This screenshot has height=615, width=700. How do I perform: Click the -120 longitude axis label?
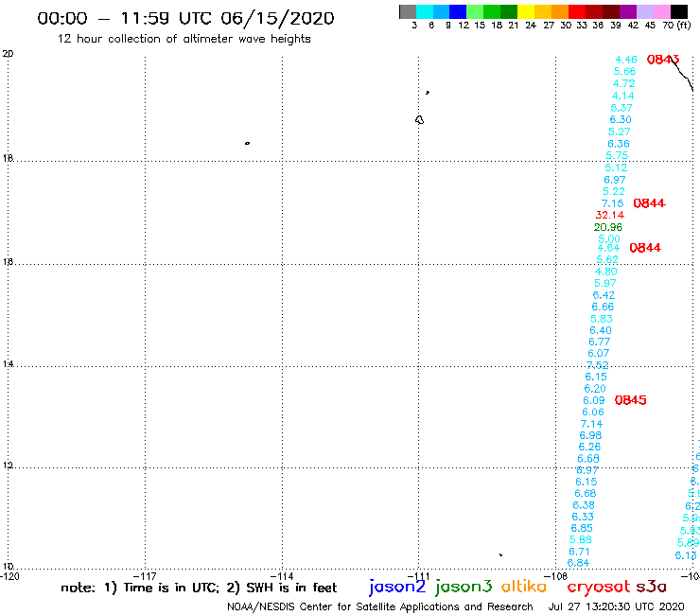tap(9, 576)
